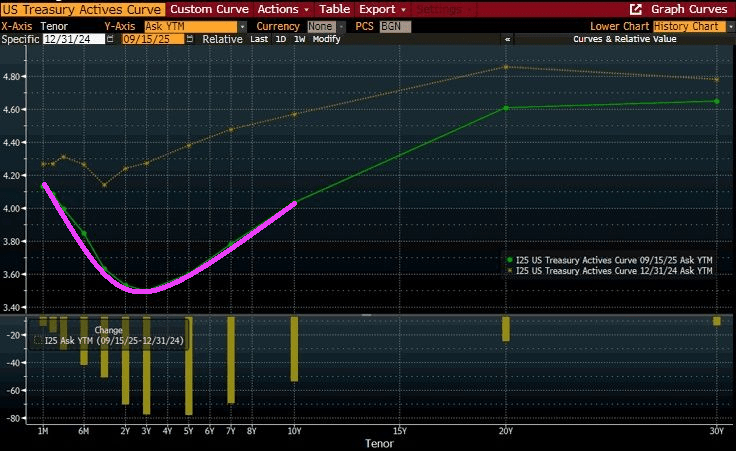Click the I25 Ask YTM change legend box
736x451 pixels.
[39, 341]
